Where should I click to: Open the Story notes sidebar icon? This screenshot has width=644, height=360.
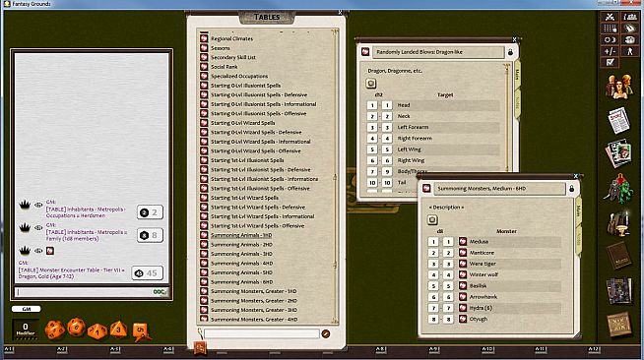[619, 120]
